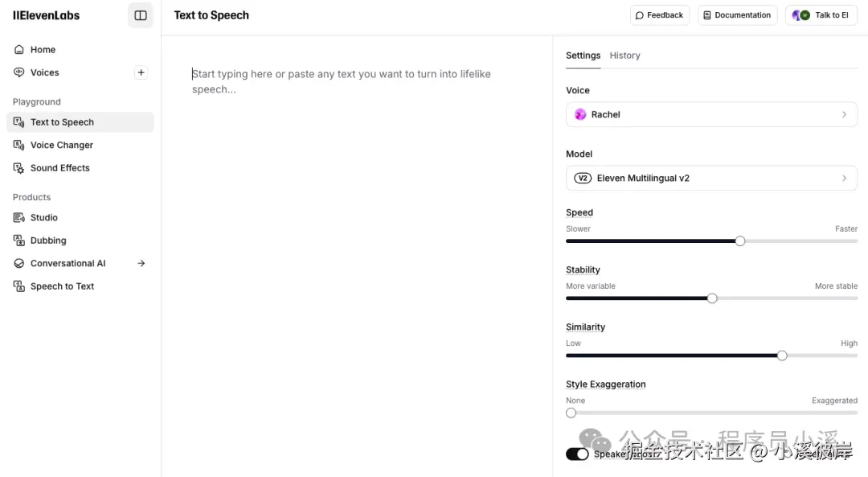Open the Documentation button
The image size is (868, 477).
coord(737,15)
